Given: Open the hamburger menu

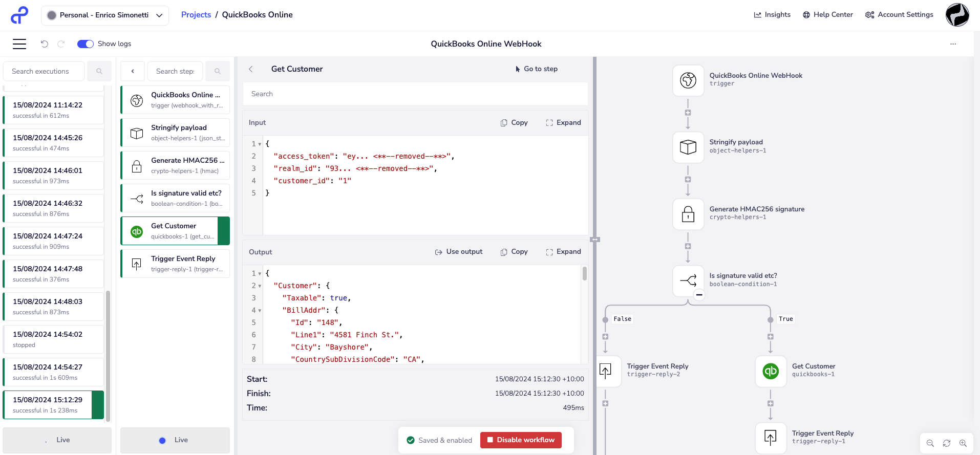Looking at the screenshot, I should tap(19, 44).
